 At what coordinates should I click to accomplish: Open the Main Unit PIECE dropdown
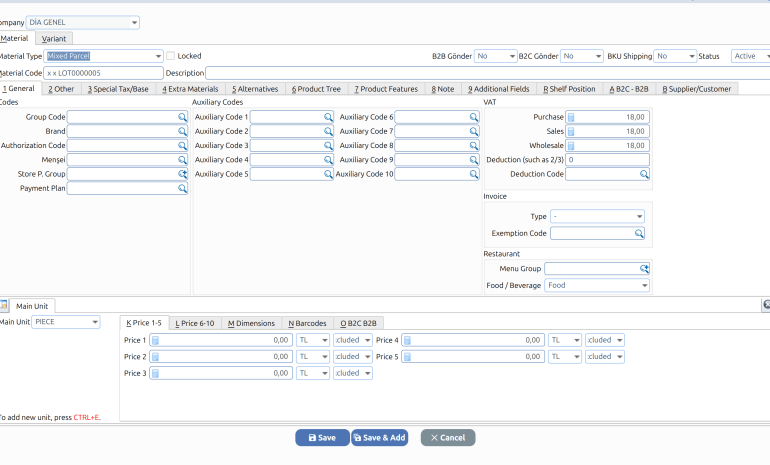pyautogui.click(x=66, y=322)
